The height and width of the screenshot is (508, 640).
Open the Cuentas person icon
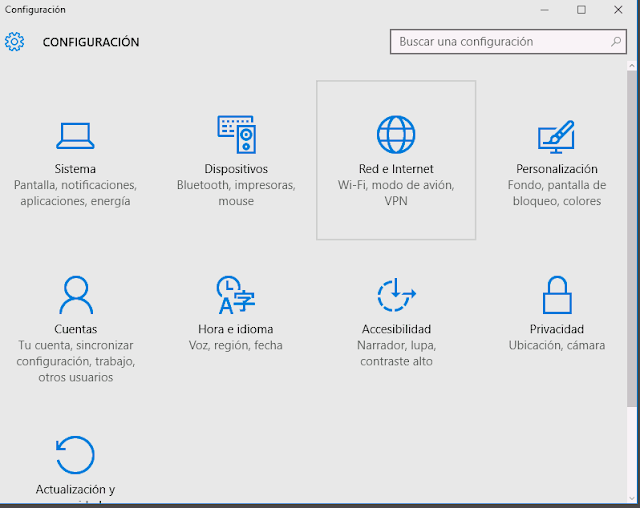tap(76, 295)
